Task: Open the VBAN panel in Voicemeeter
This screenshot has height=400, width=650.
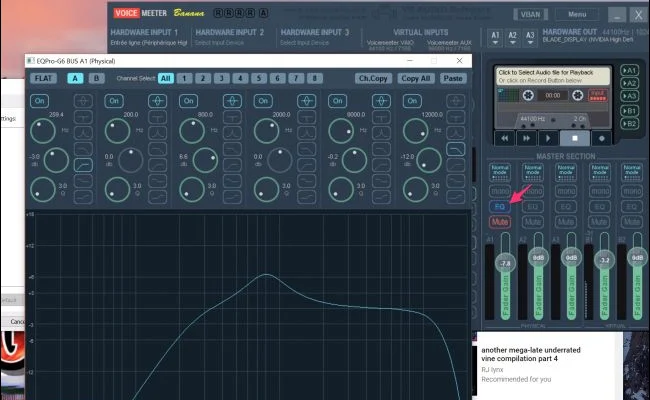Action: pos(530,15)
